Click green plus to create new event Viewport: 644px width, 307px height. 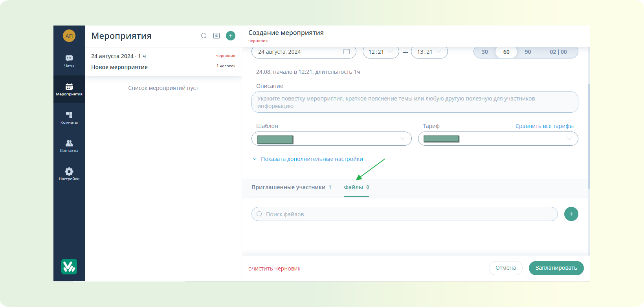coord(231,36)
